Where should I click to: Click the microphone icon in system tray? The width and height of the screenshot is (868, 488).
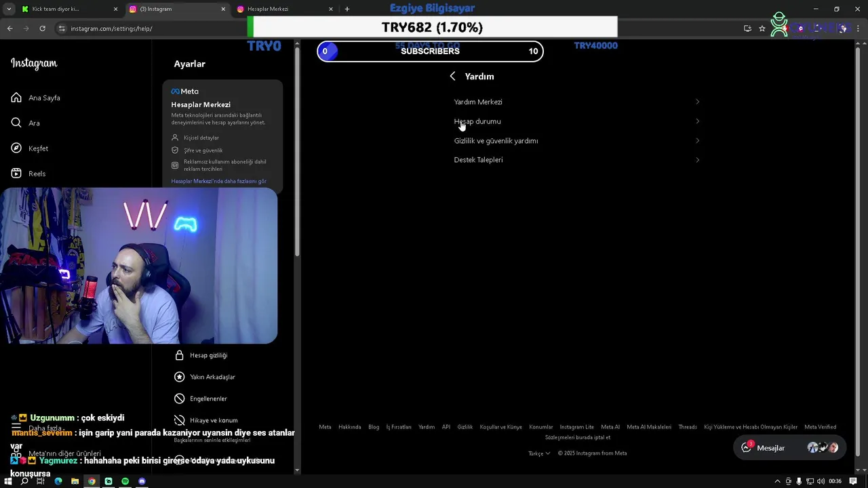point(799,481)
